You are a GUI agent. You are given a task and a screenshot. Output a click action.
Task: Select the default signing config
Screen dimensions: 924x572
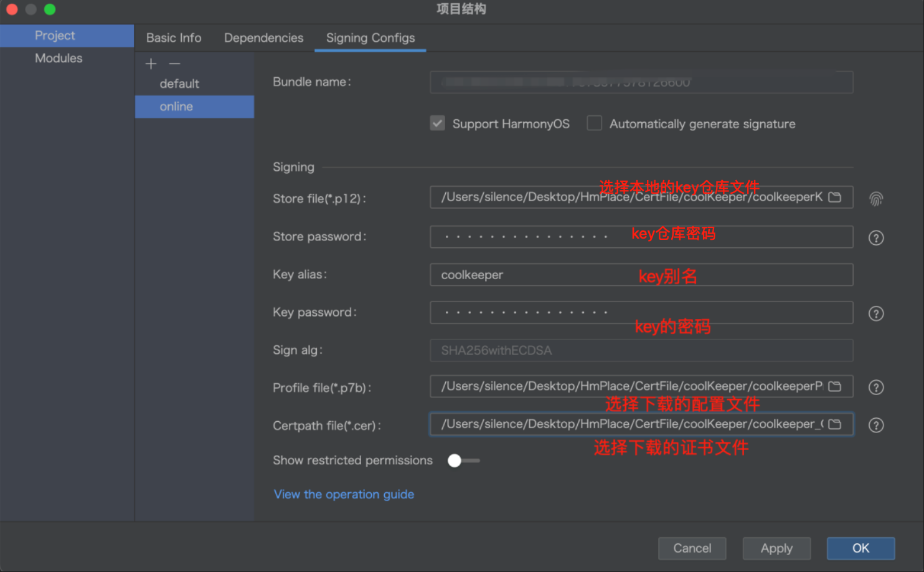(x=179, y=83)
